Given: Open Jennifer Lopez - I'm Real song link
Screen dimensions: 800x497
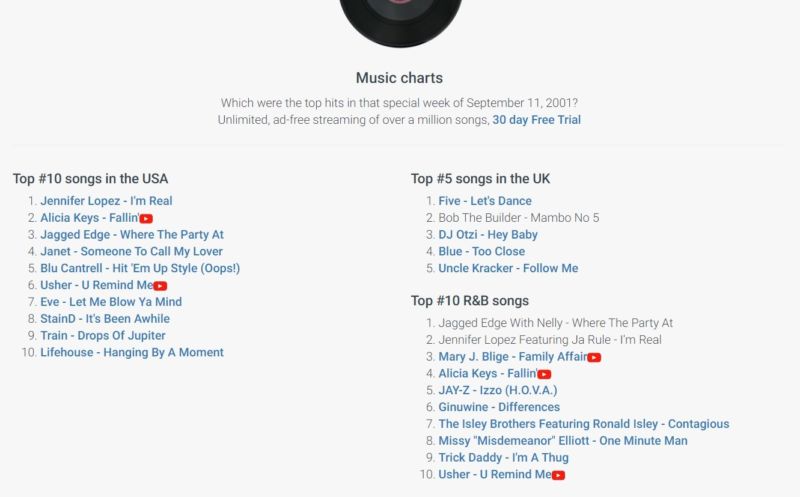Looking at the screenshot, I should click(106, 201).
